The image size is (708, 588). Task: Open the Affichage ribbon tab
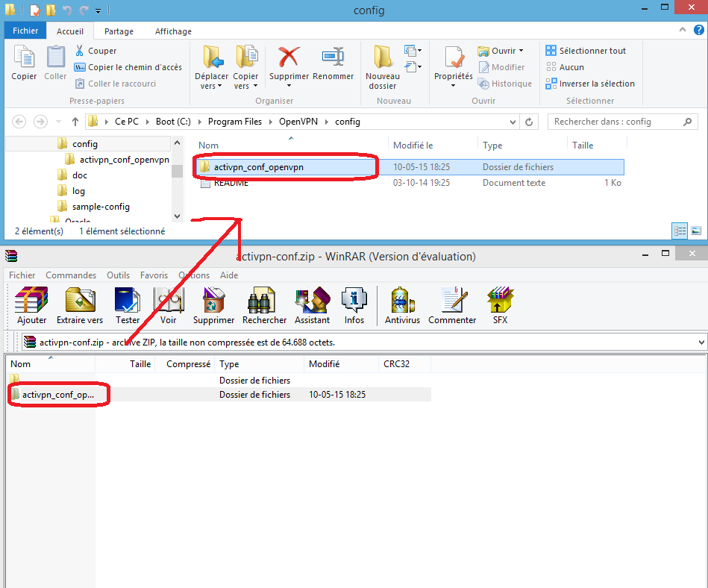[173, 31]
